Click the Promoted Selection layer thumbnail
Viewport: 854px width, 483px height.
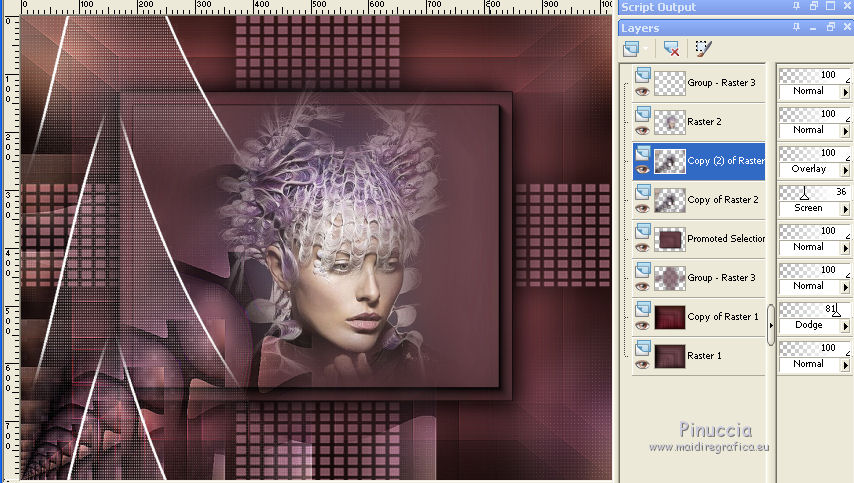(669, 239)
